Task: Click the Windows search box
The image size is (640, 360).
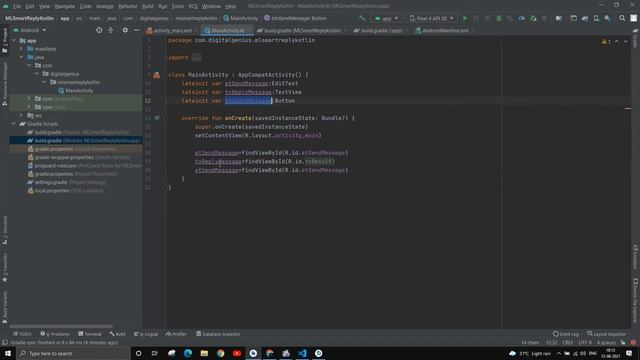Action: (x=73, y=353)
